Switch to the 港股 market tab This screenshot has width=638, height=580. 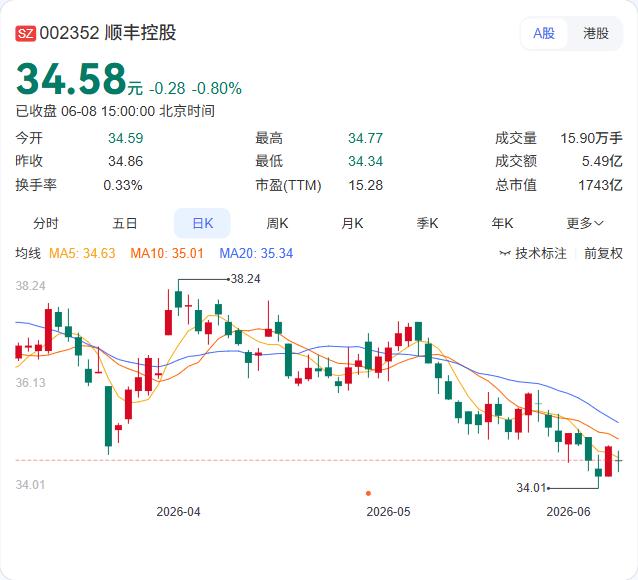596,33
